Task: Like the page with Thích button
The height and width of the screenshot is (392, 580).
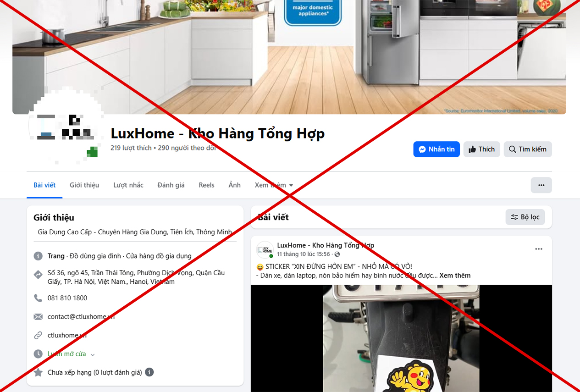Action: (482, 149)
